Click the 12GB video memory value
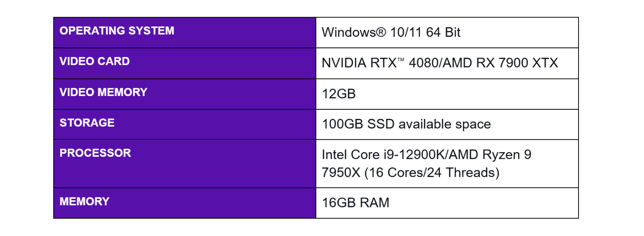This screenshot has width=644, height=236. coord(339,94)
